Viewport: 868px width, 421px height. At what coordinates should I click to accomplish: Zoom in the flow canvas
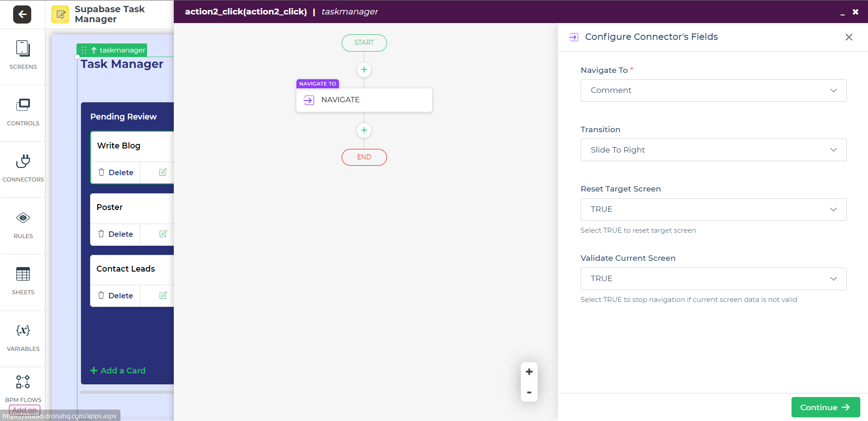(529, 372)
